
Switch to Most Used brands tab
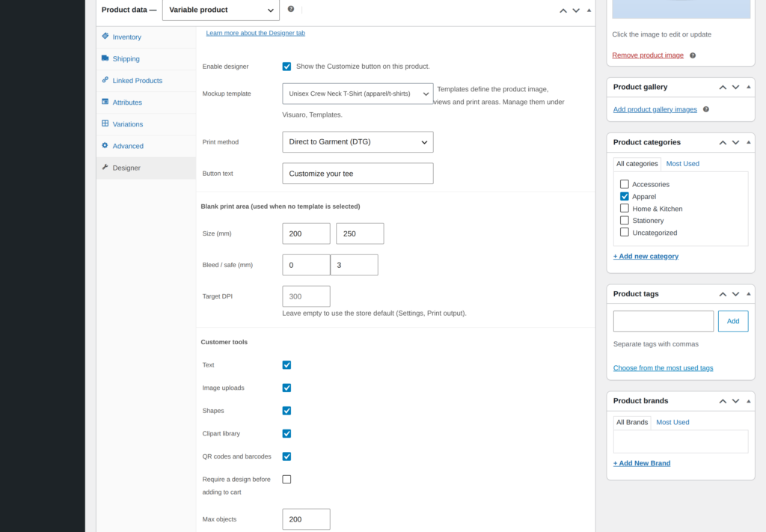click(x=672, y=422)
